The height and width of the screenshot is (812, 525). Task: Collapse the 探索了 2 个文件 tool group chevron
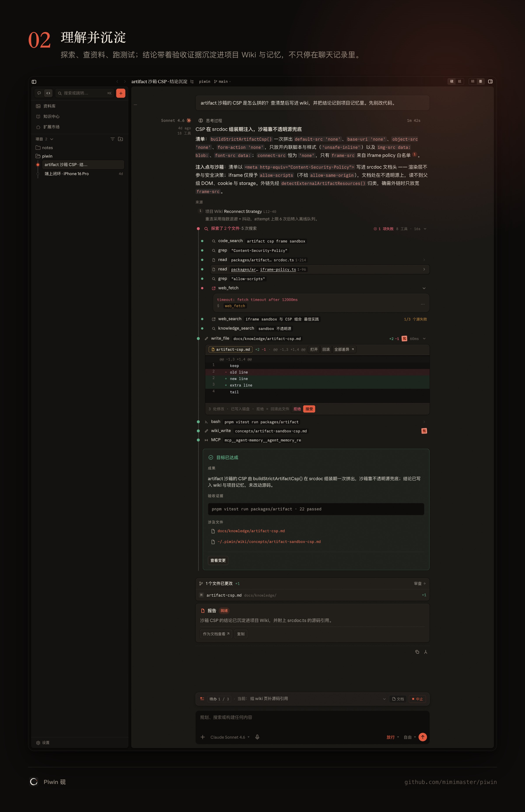click(x=425, y=229)
